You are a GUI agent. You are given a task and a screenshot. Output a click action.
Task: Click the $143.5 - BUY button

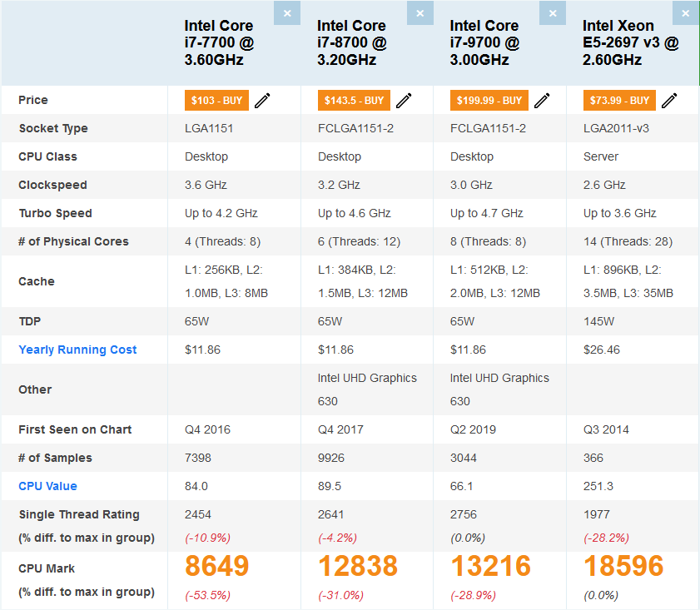[354, 101]
